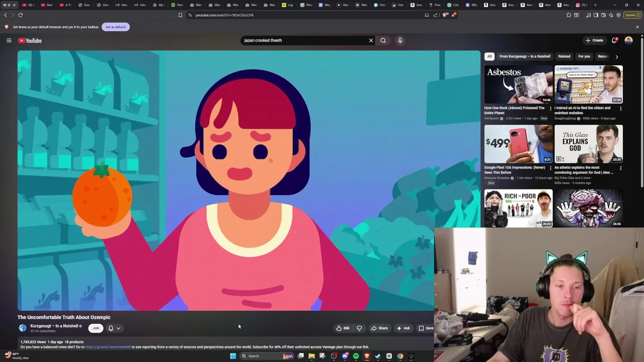Open the Asbestos video thumbnail

tap(518, 84)
